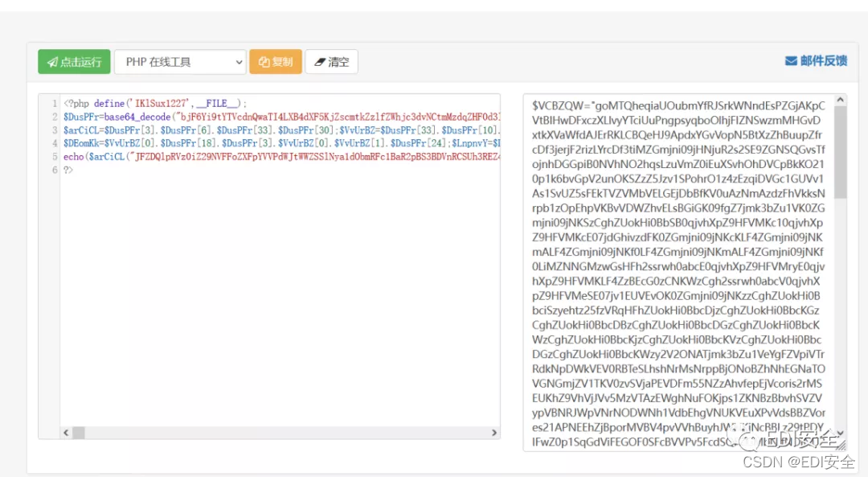868x477 pixels.
Task: Click the 清空 clear button
Action: (x=332, y=61)
